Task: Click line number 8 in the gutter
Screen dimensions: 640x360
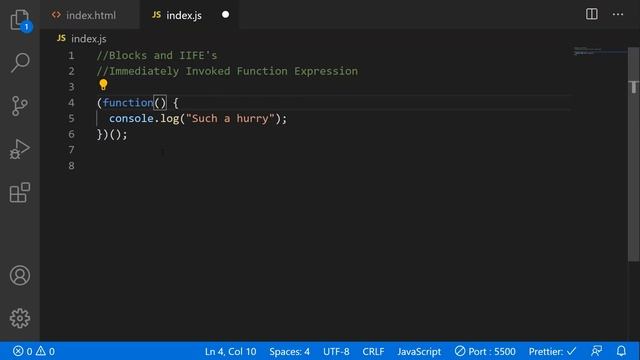Action: click(71, 166)
